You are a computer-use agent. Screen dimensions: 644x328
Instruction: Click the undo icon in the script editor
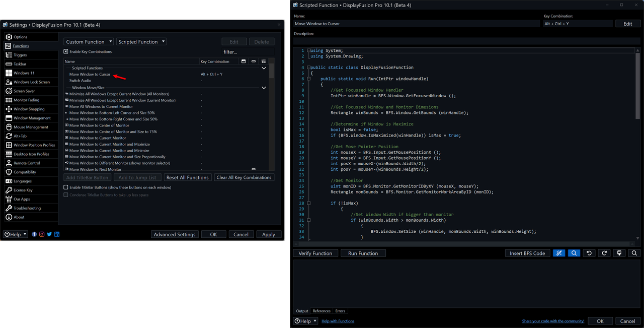click(589, 253)
